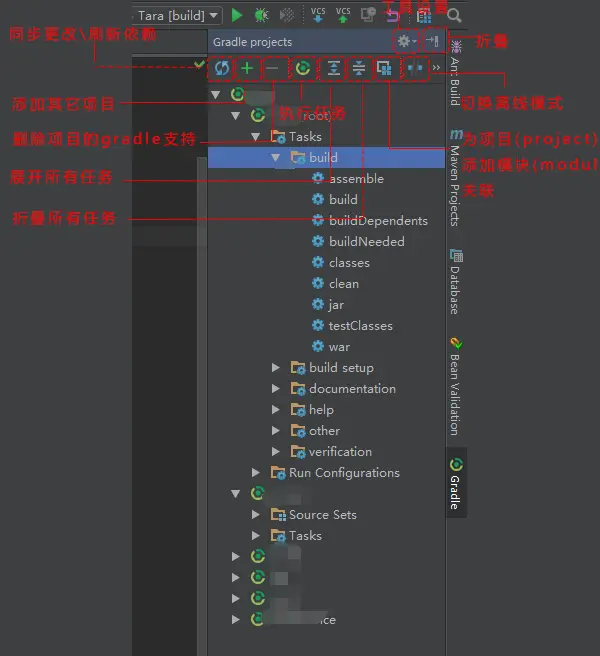Expand Run Configurations node
Viewport: 600px width, 656px height.
pyautogui.click(x=256, y=473)
